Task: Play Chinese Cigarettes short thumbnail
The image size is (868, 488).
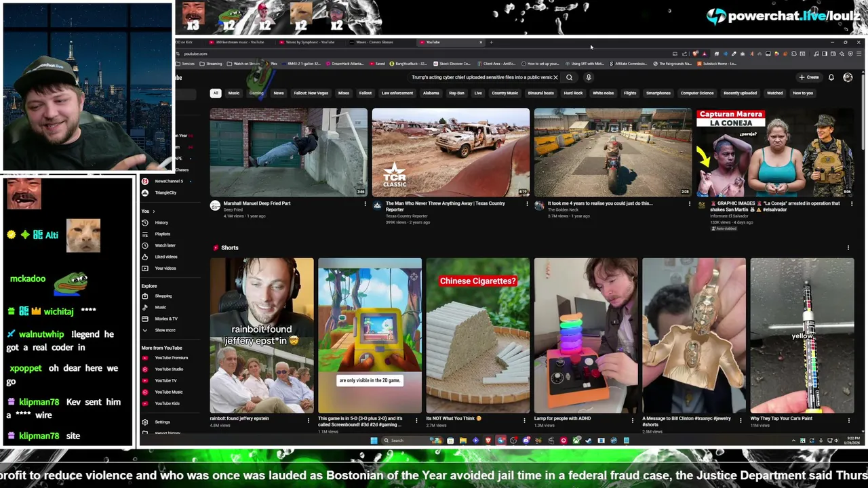Action: (477, 335)
